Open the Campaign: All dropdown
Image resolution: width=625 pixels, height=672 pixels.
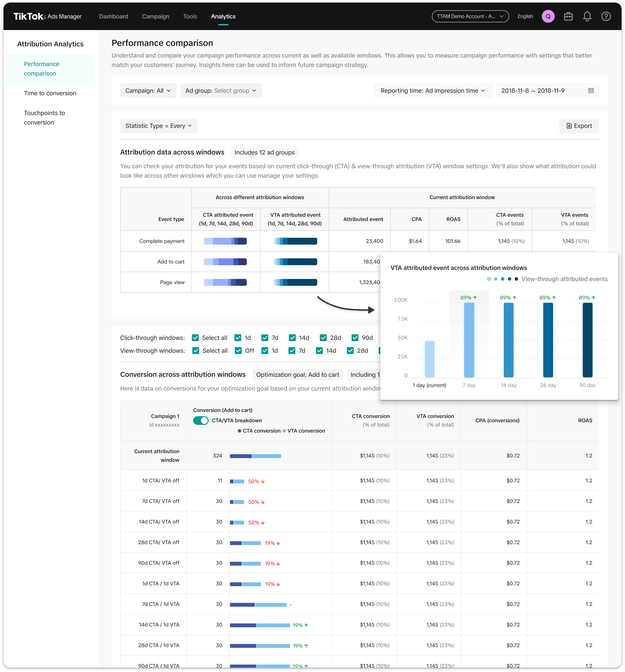tap(148, 91)
